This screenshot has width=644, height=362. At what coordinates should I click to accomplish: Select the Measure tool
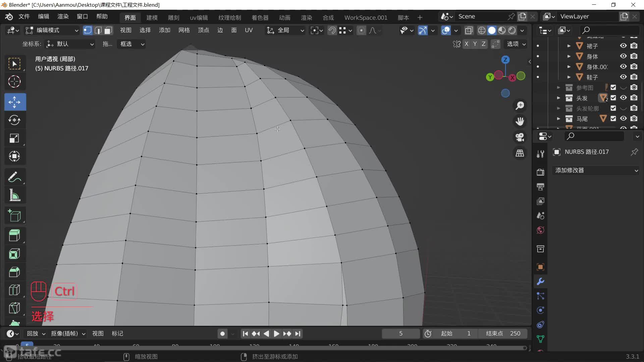(x=14, y=195)
